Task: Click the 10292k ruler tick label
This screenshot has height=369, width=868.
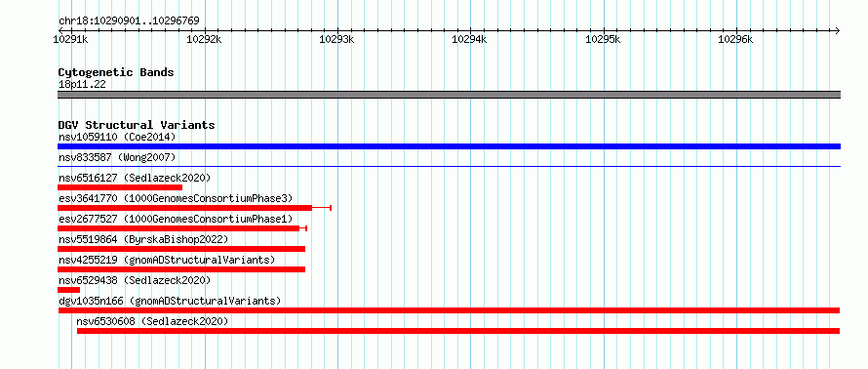Action: [x=204, y=39]
